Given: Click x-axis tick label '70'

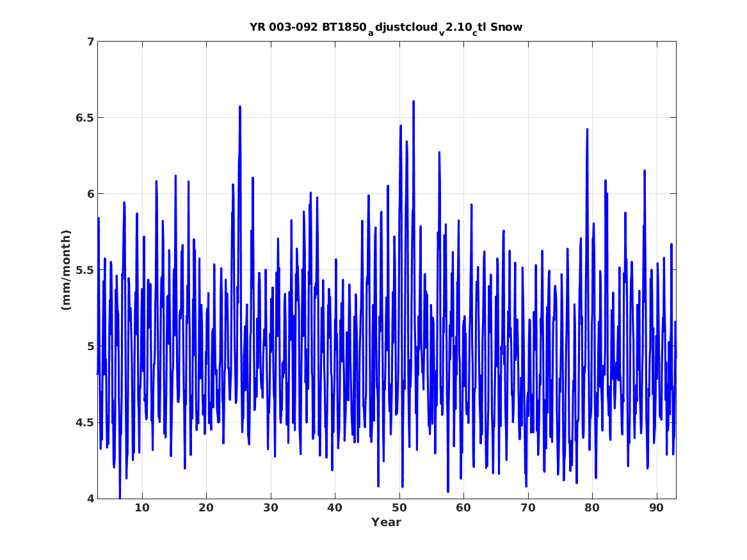Looking at the screenshot, I should click(528, 508).
